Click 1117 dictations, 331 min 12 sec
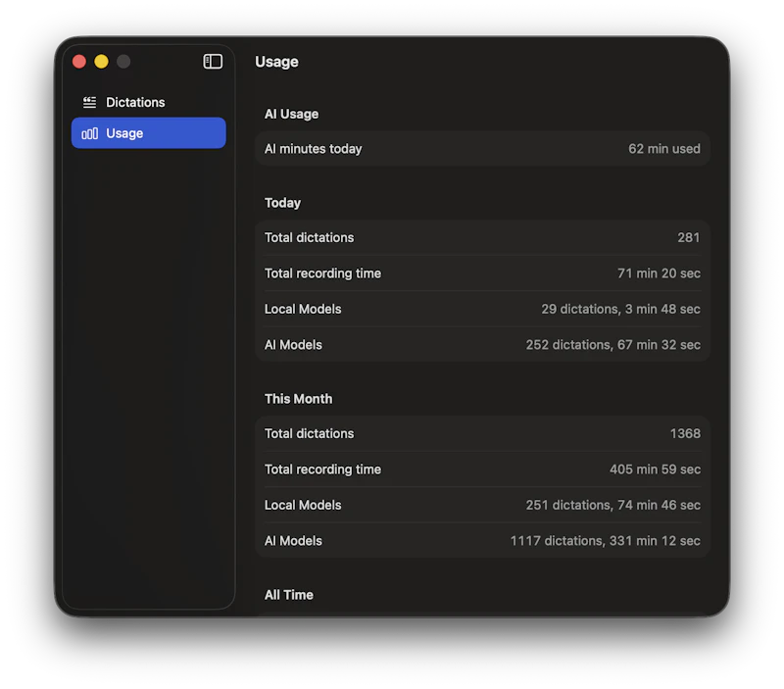The width and height of the screenshot is (784, 689). (x=605, y=541)
